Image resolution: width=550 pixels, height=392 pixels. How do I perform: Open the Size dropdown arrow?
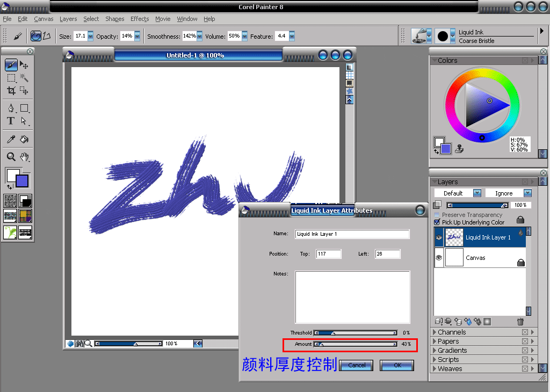click(90, 36)
